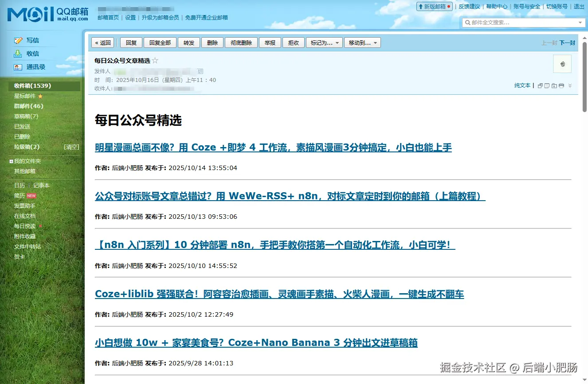This screenshot has width=588, height=384.
Task: Click 清空 to empty trash
Action: coord(71,147)
